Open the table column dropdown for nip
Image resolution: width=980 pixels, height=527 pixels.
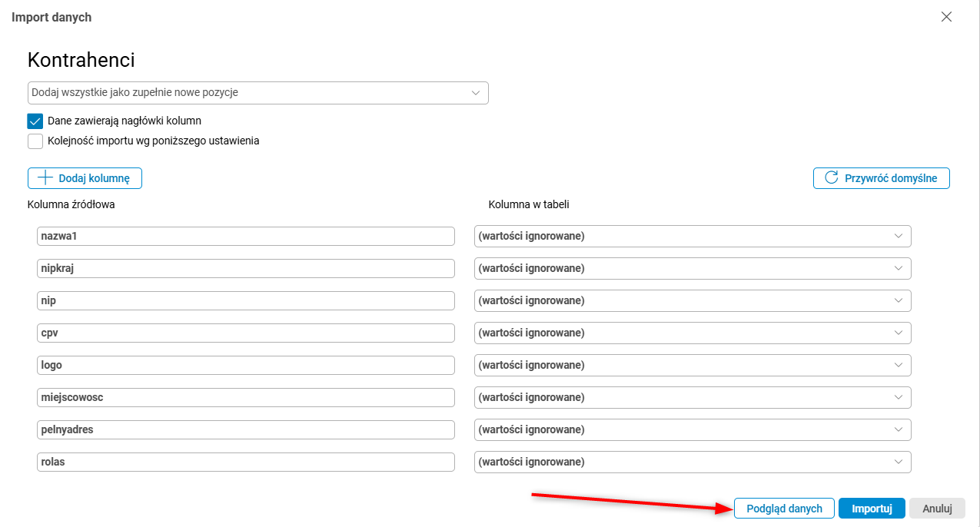692,301
